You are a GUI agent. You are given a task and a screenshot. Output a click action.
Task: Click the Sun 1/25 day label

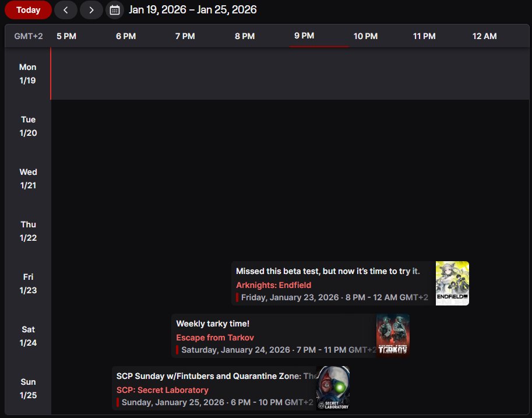click(x=28, y=388)
